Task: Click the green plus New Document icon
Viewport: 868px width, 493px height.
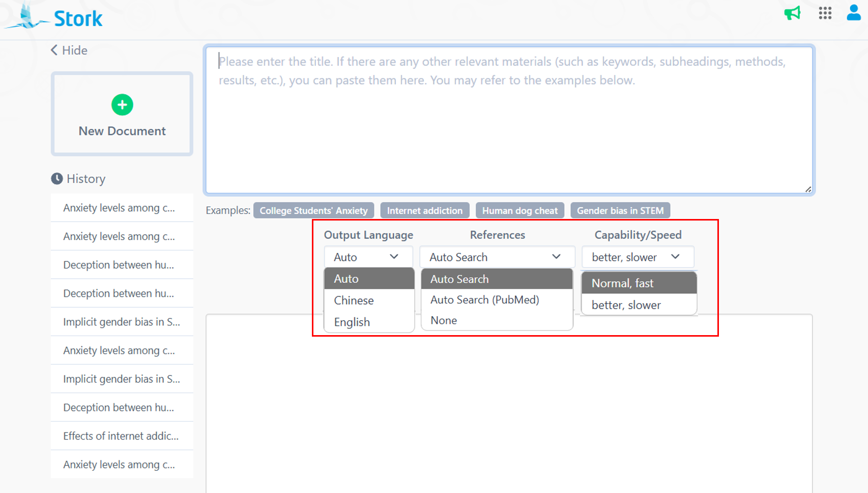Action: point(122,105)
